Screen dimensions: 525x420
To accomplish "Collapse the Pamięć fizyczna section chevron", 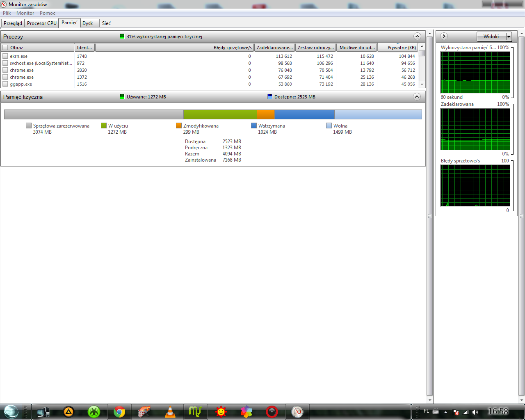I will (x=417, y=97).
